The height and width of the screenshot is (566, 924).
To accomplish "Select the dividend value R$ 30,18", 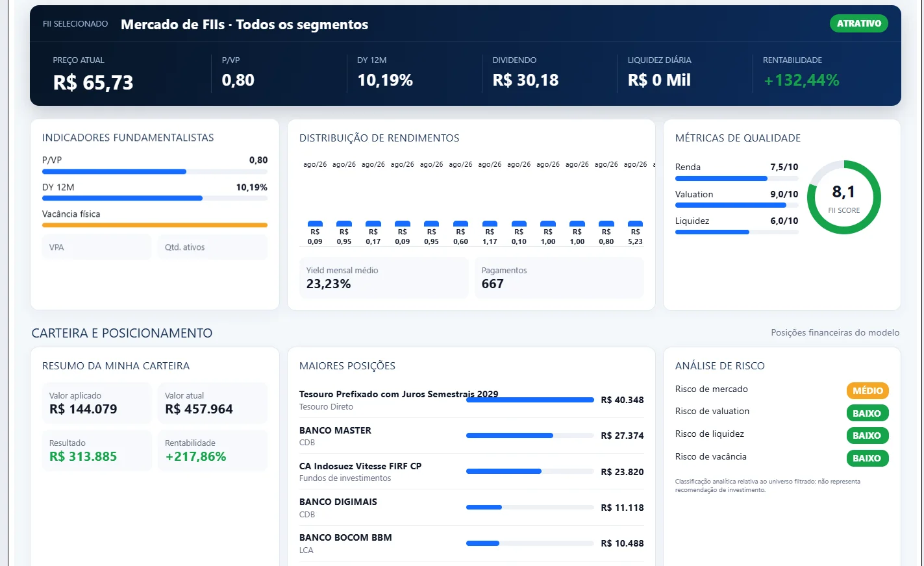I will [525, 80].
